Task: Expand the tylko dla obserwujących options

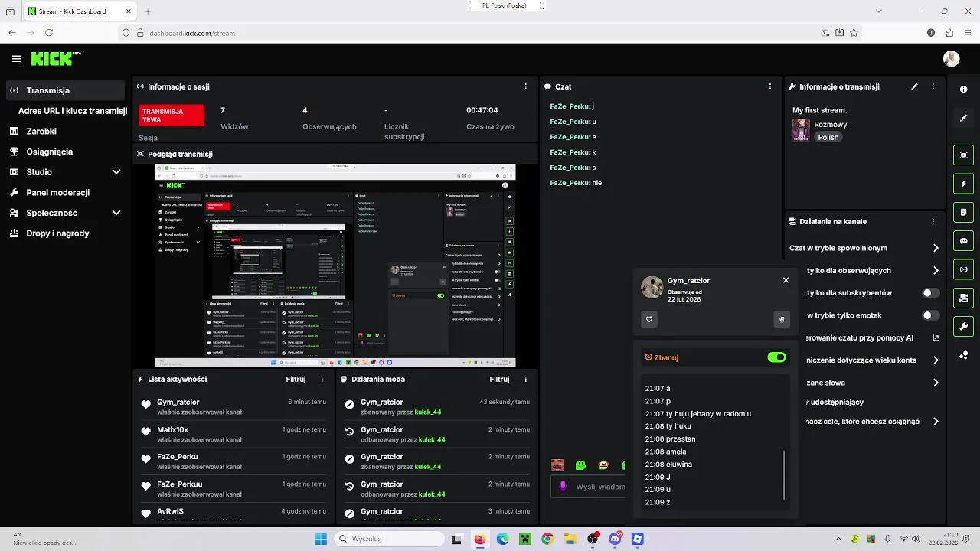Action: point(936,270)
